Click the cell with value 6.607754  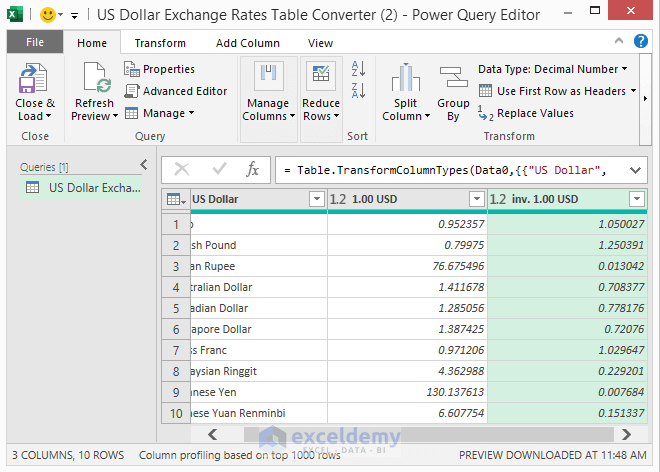[407, 413]
